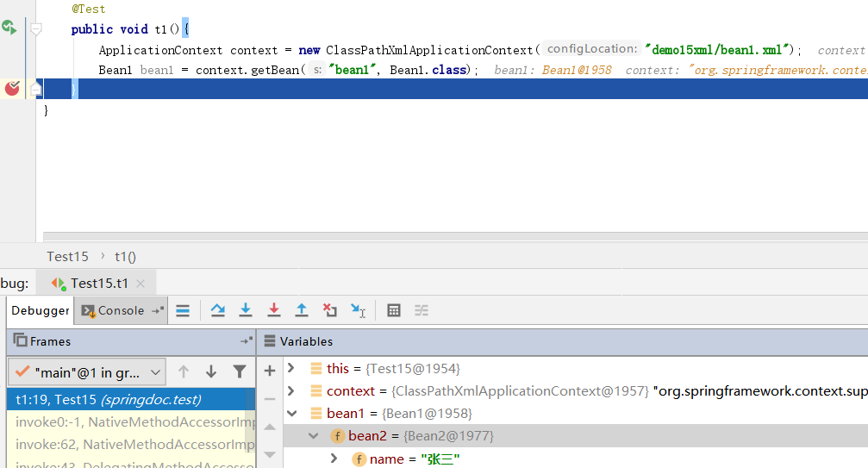Click the Frames panel hide arrow
The width and height of the screenshot is (868, 468).
[247, 340]
